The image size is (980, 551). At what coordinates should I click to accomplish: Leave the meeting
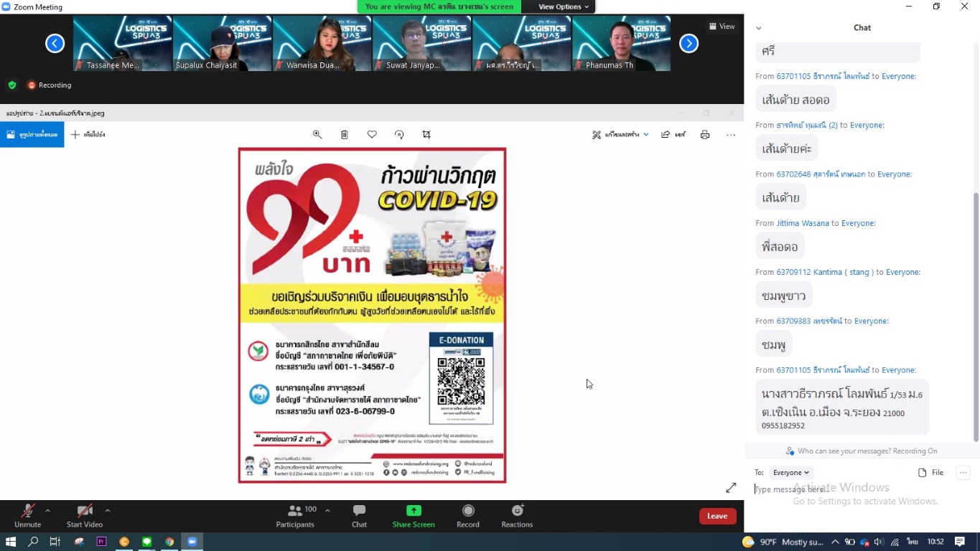pos(717,516)
